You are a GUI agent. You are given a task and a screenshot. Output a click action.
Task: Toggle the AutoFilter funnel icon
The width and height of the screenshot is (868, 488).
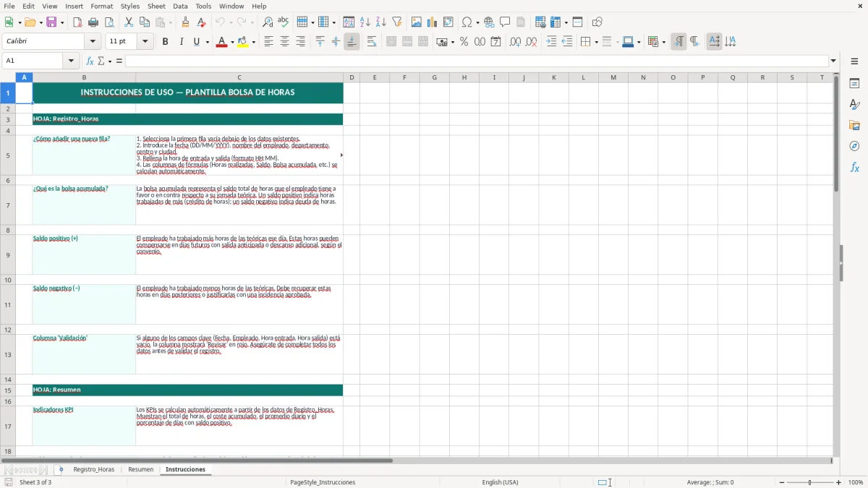(397, 22)
